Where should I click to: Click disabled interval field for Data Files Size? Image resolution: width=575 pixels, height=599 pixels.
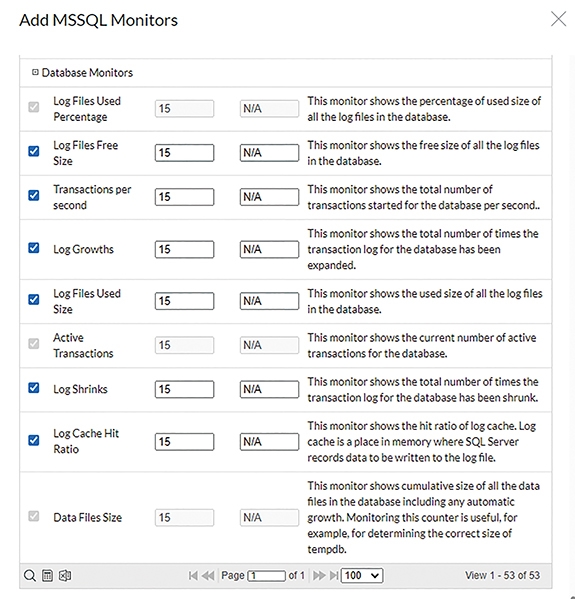(185, 518)
